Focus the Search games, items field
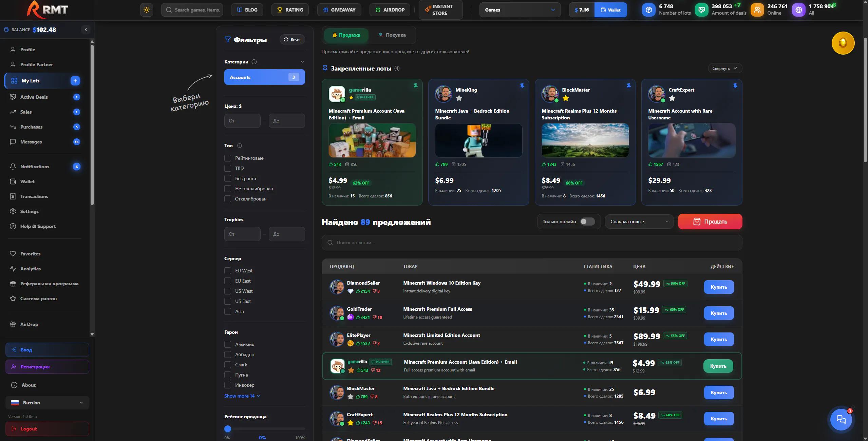 pyautogui.click(x=192, y=10)
